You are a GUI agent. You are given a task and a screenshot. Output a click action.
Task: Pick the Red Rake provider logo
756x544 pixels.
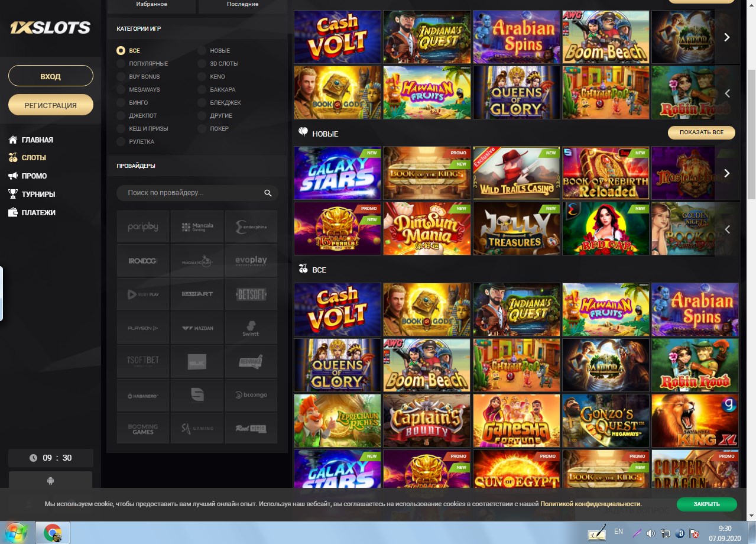(251, 362)
